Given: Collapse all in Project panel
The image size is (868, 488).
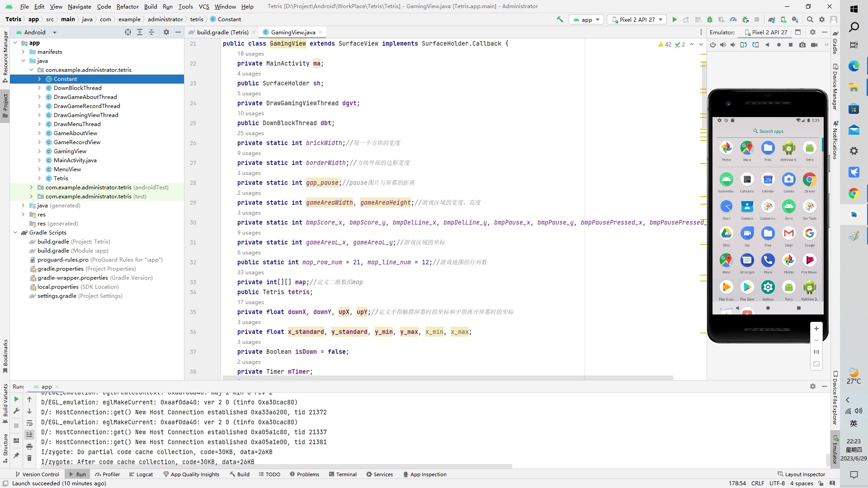Looking at the screenshot, I should click(151, 32).
